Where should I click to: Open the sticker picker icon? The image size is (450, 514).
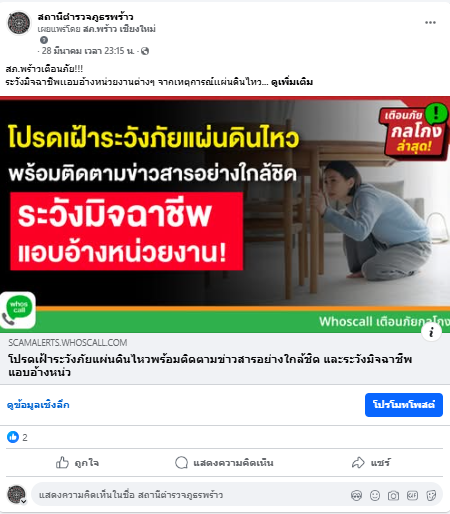click(431, 495)
